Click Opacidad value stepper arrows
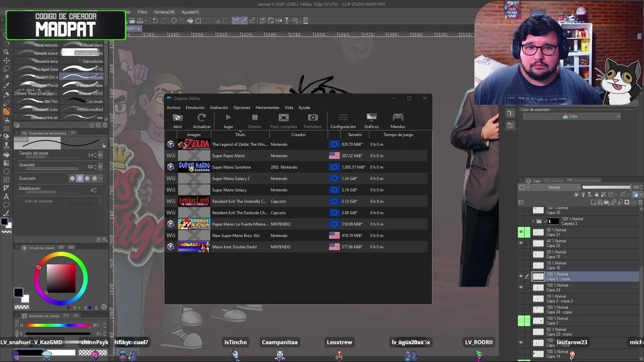Screen dimensions: 644x362 tap(95, 167)
